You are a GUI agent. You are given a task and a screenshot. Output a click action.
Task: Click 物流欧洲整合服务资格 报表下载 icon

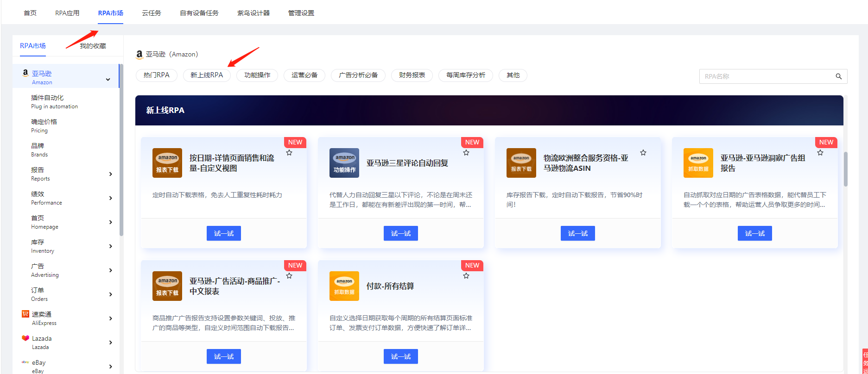point(521,163)
